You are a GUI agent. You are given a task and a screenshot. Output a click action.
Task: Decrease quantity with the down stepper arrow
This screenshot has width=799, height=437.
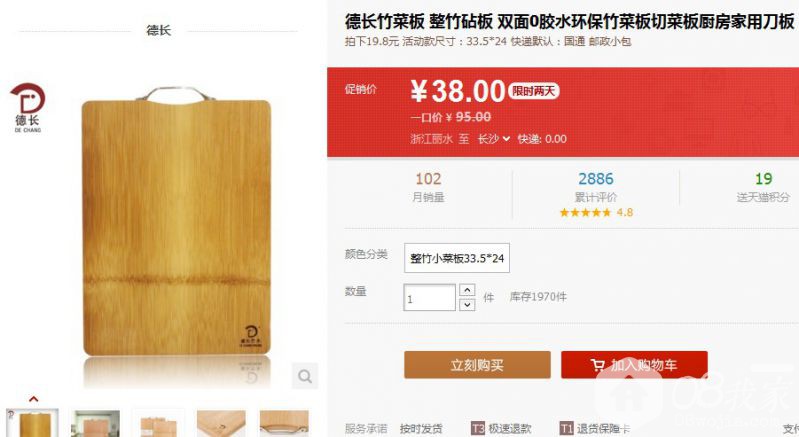pyautogui.click(x=467, y=305)
